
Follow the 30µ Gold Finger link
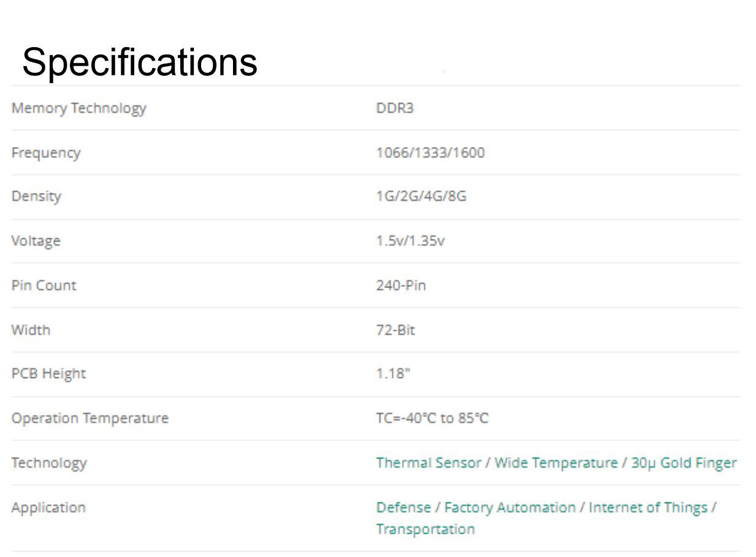point(684,463)
